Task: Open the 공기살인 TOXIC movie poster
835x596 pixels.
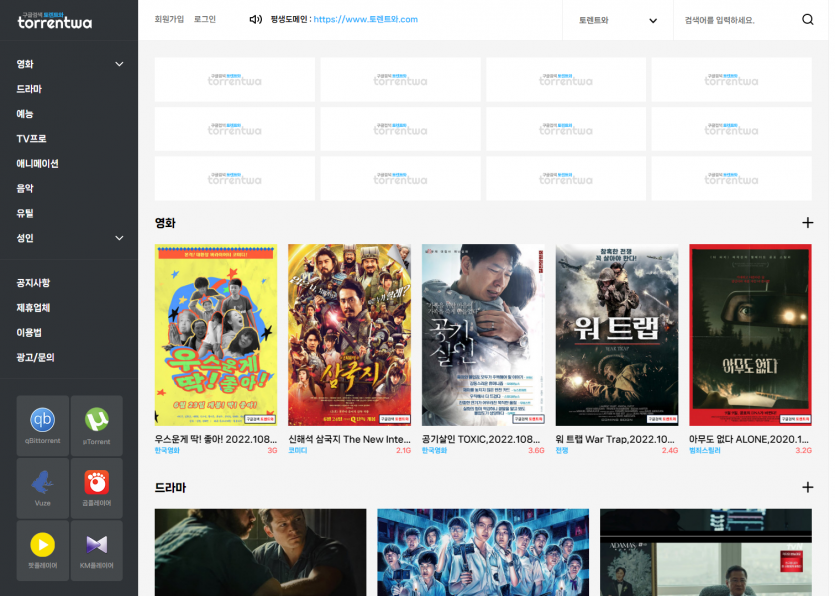Action: pos(483,334)
